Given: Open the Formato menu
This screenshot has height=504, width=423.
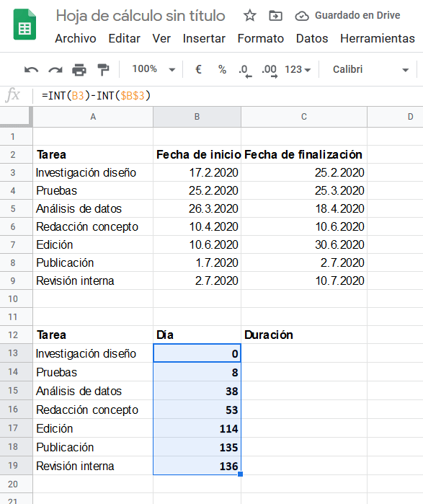Looking at the screenshot, I should [x=260, y=38].
